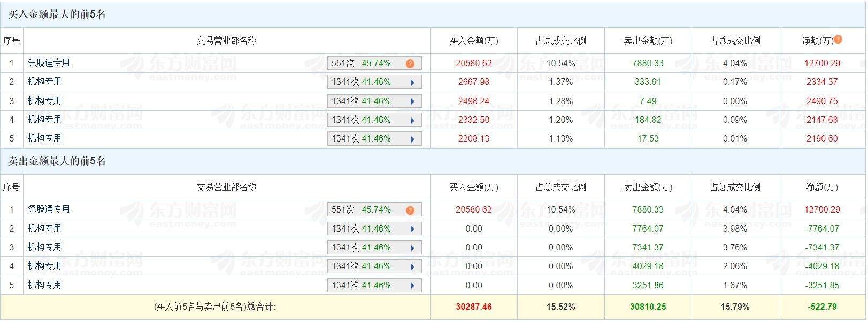
Task: Open the 机构专用 link with net amount -7764.07
Action: (44, 229)
